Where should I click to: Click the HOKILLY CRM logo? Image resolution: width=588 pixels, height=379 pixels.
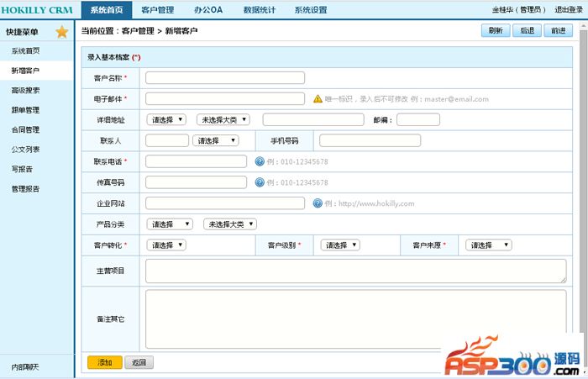coord(39,10)
